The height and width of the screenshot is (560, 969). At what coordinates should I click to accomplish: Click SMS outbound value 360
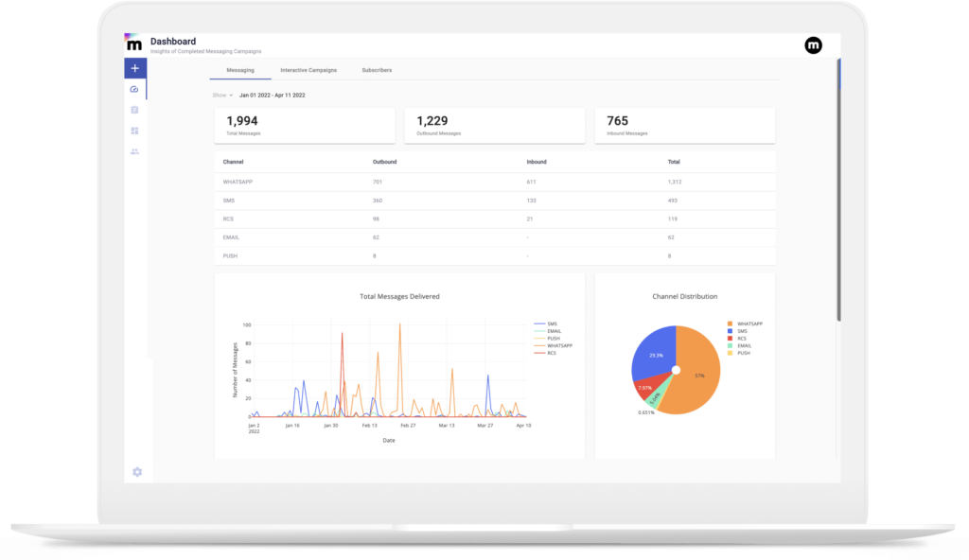[377, 201]
